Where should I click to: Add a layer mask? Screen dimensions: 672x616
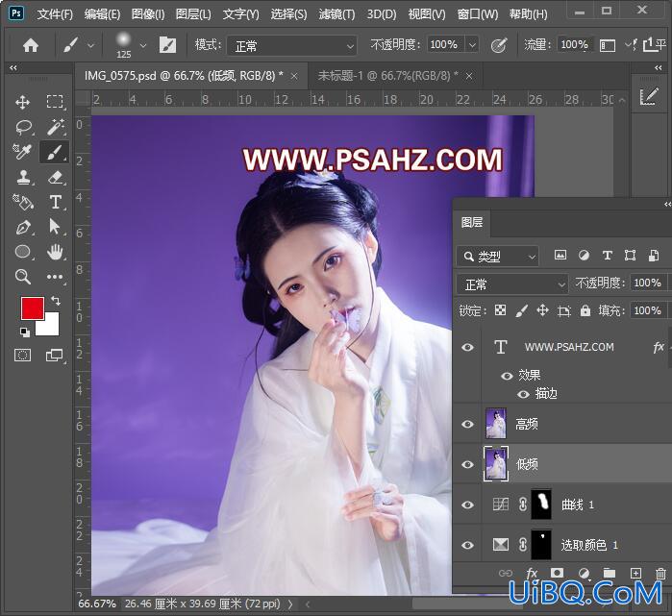point(558,573)
